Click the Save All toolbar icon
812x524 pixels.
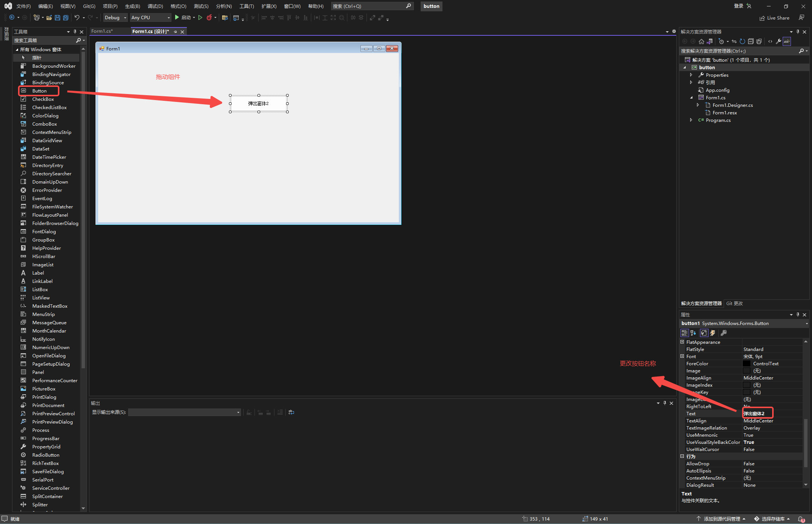tap(66, 18)
